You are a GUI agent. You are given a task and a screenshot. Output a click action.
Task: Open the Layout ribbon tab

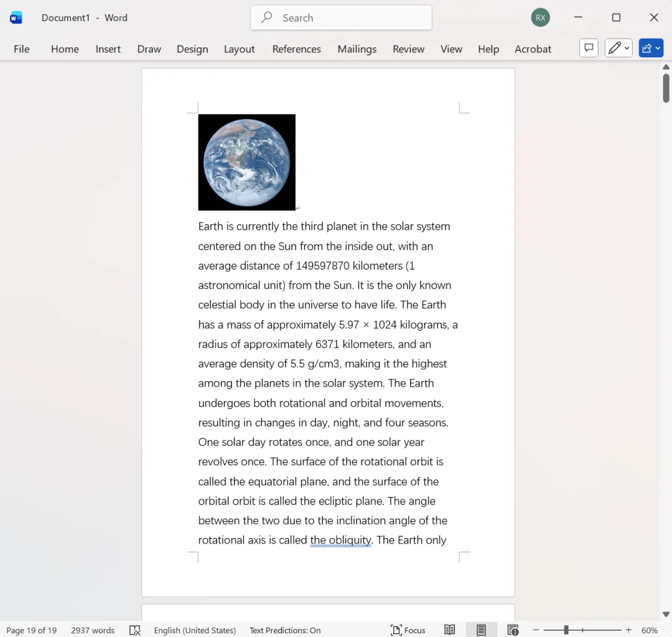pyautogui.click(x=239, y=49)
